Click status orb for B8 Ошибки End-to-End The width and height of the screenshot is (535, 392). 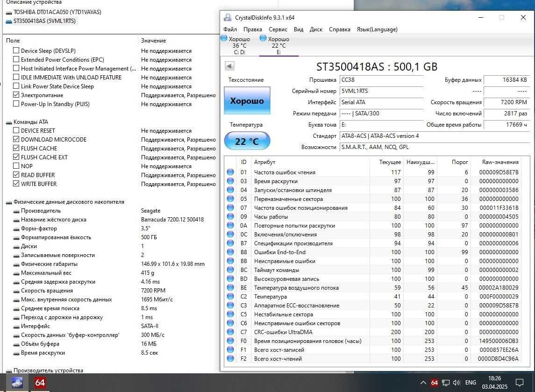click(230, 252)
